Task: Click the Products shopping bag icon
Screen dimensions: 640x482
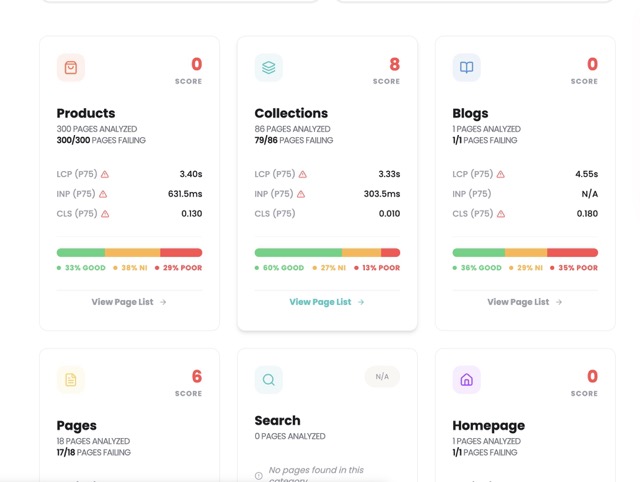Action: 71,67
